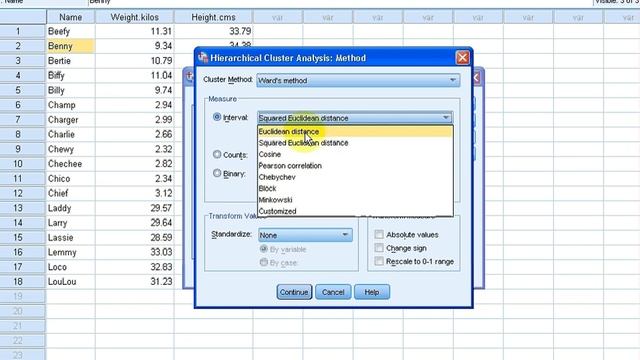Enable the Absolute values checkbox

click(x=379, y=234)
